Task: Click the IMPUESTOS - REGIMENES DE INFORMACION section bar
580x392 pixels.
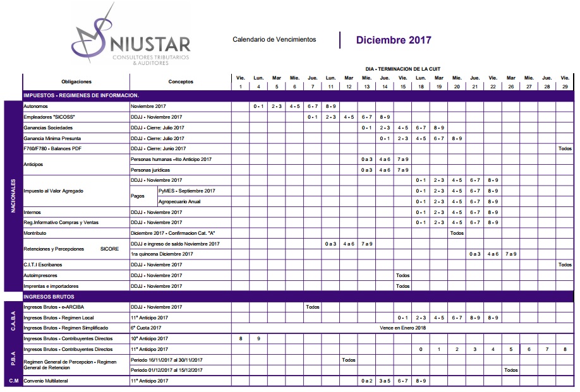Action: [81, 95]
